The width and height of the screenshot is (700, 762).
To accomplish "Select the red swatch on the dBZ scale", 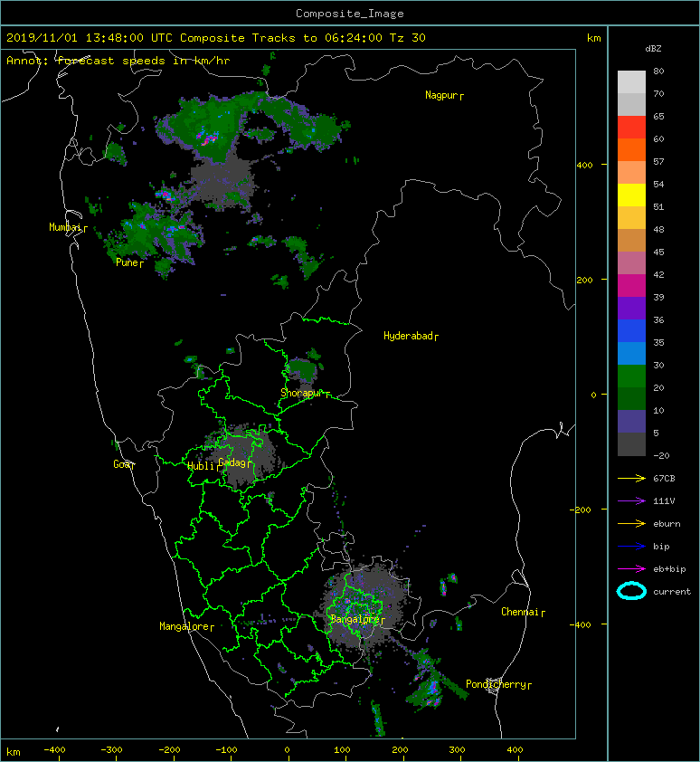I will tap(631, 128).
